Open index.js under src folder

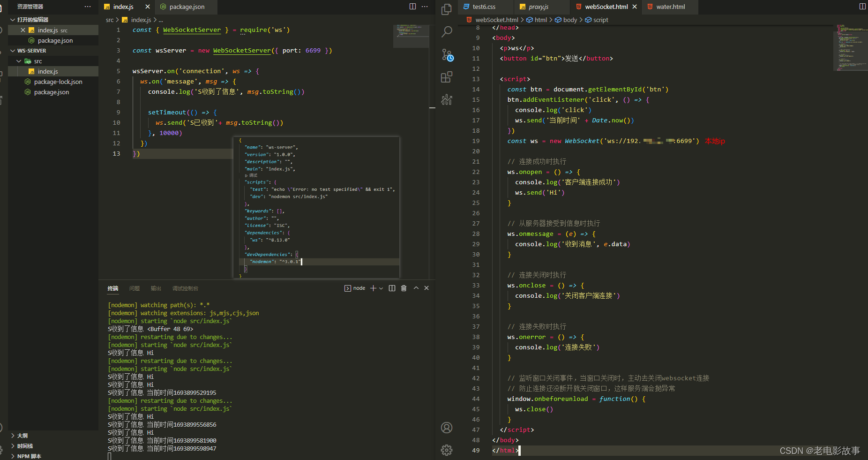[53, 71]
